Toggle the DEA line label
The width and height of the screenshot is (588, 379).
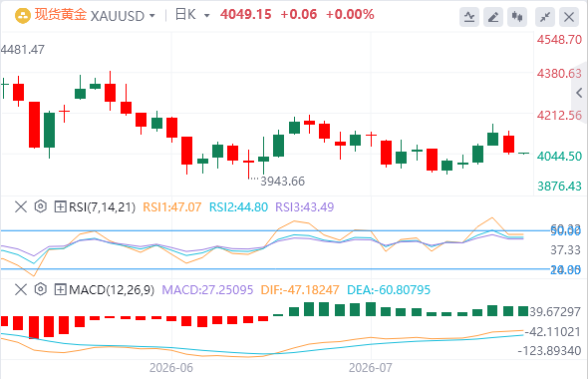coord(389,290)
